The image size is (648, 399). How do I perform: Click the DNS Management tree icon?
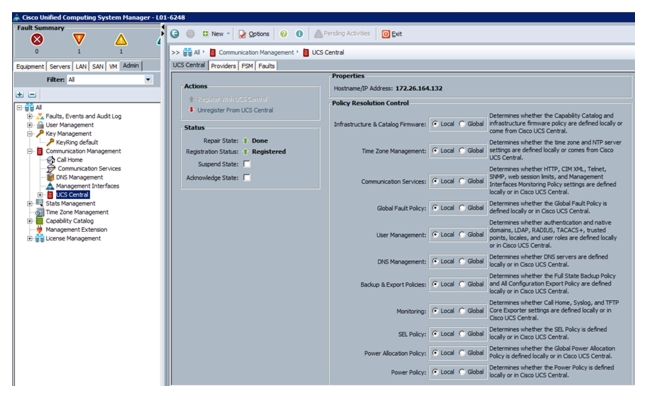[x=50, y=177]
